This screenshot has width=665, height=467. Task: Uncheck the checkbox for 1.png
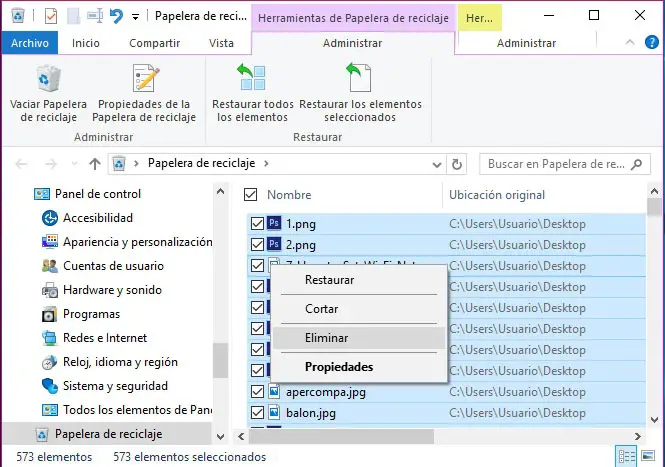coord(257,224)
